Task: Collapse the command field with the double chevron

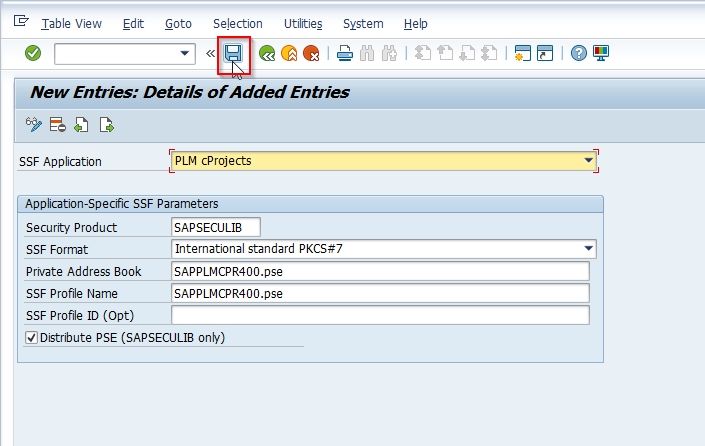Action: 210,54
